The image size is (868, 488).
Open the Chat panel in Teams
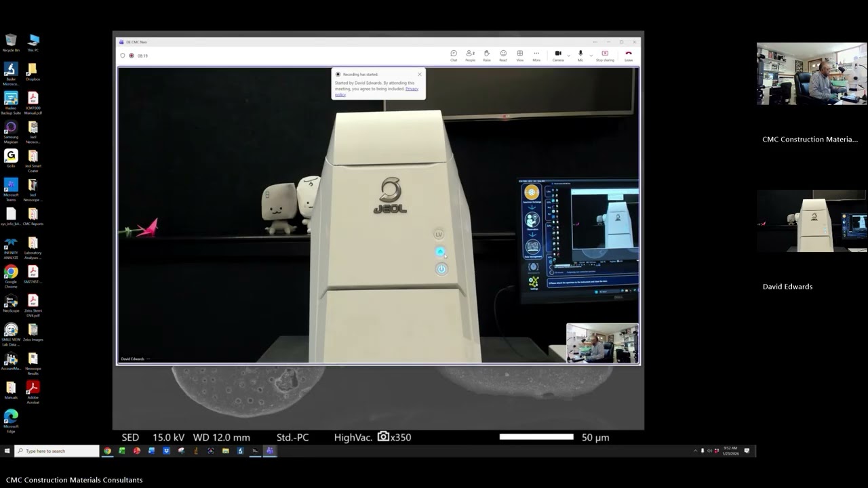click(x=454, y=56)
